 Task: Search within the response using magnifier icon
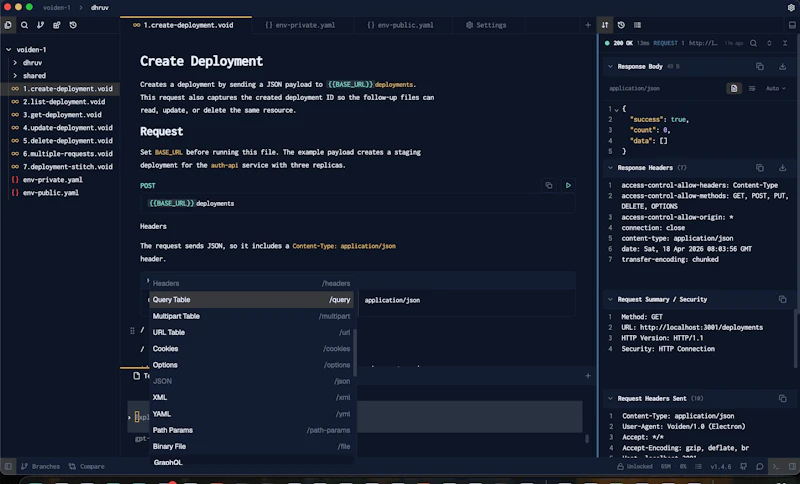[x=753, y=43]
